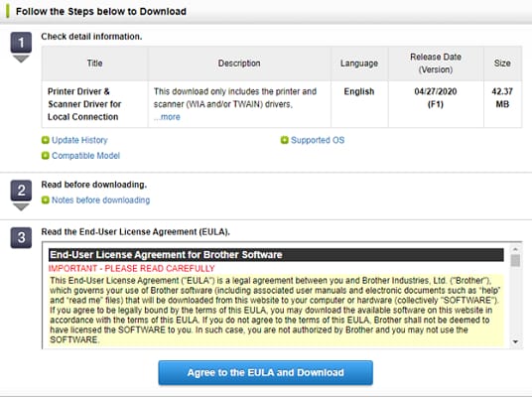
Task: Click the EULA scrollbar thumb
Action: pos(516,261)
